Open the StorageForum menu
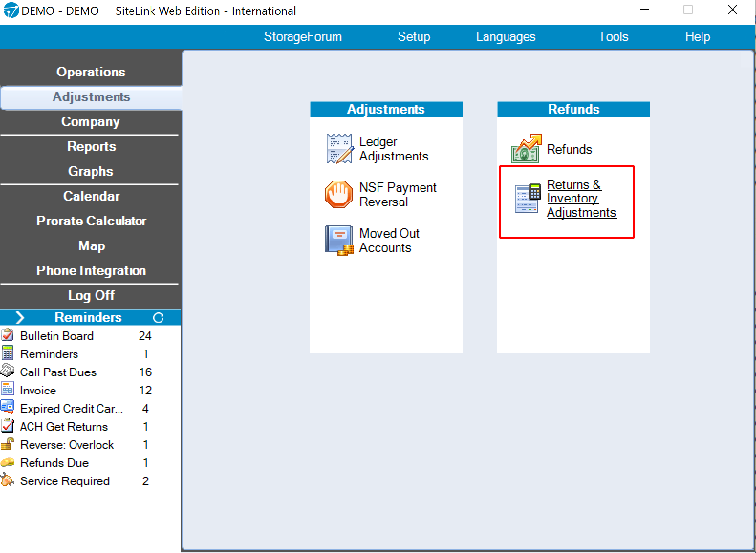756x553 pixels. click(302, 37)
